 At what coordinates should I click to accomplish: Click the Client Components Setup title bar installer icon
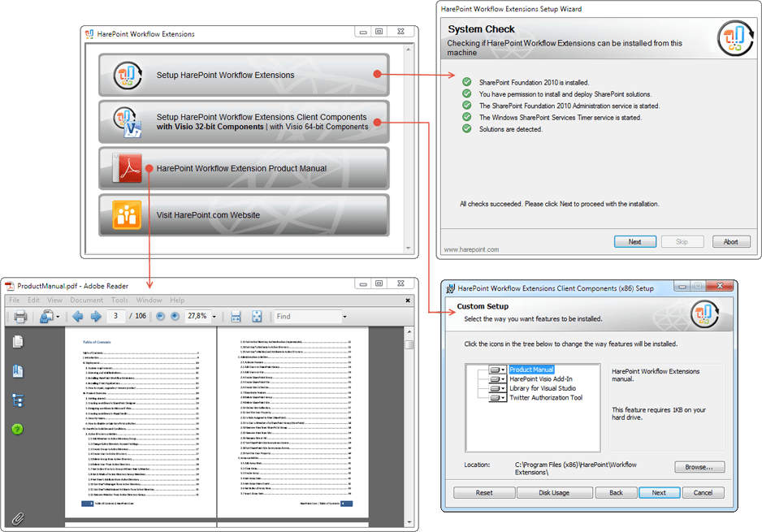click(x=451, y=288)
